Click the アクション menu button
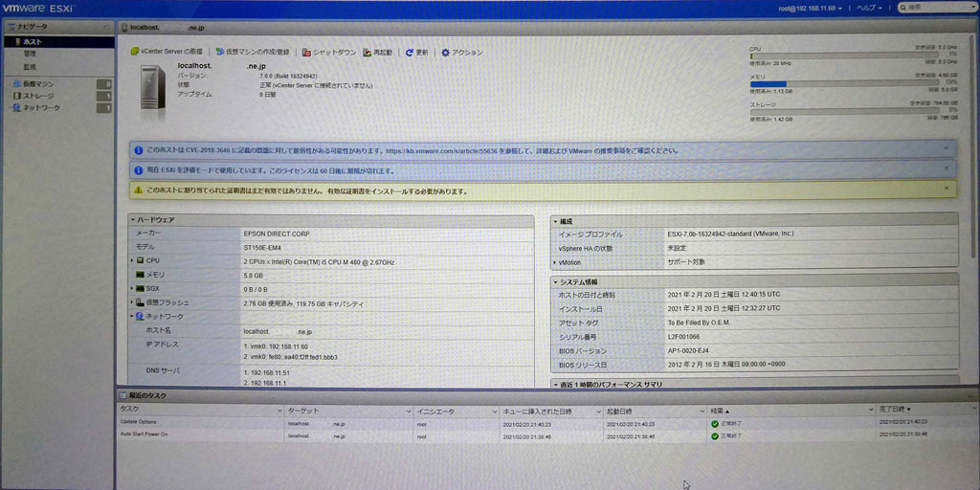The width and height of the screenshot is (980, 490). 462,53
